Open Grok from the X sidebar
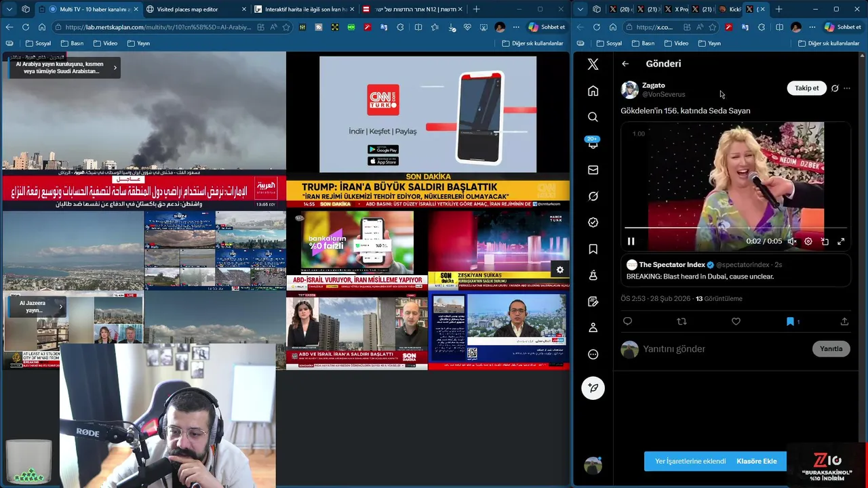This screenshot has width=868, height=488. [x=593, y=197]
